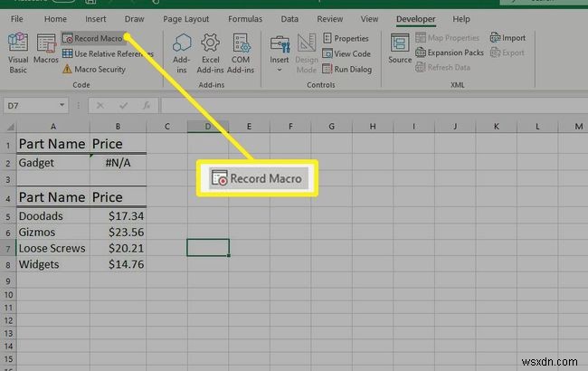Select column A header

point(53,127)
